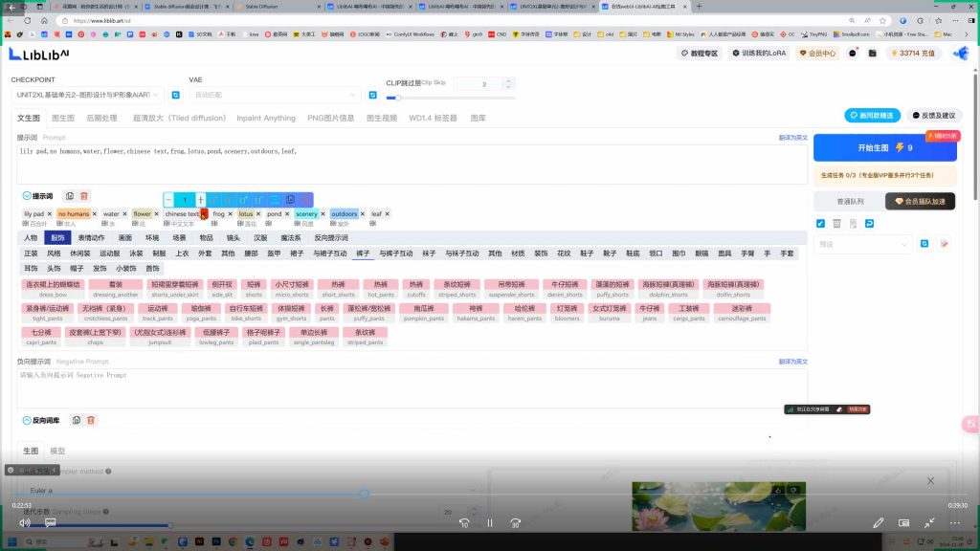Clear prompt tags with the red trash icon
980x551 pixels.
pos(84,195)
